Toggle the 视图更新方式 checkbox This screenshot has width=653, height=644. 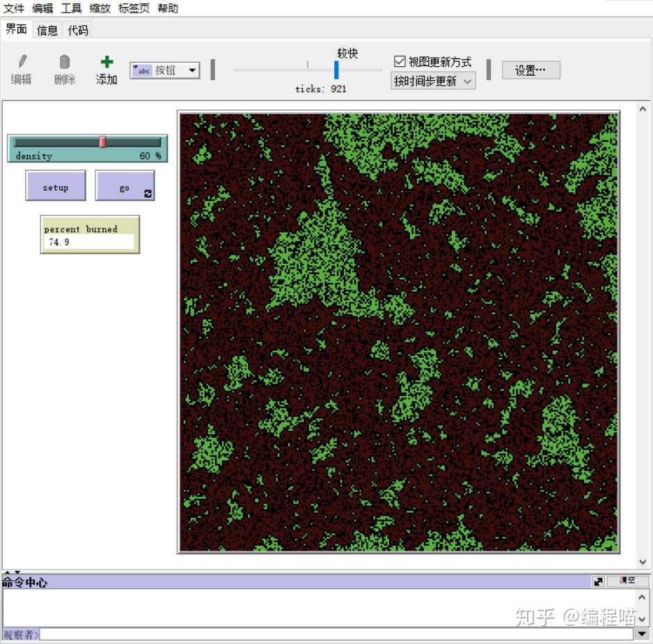[400, 61]
